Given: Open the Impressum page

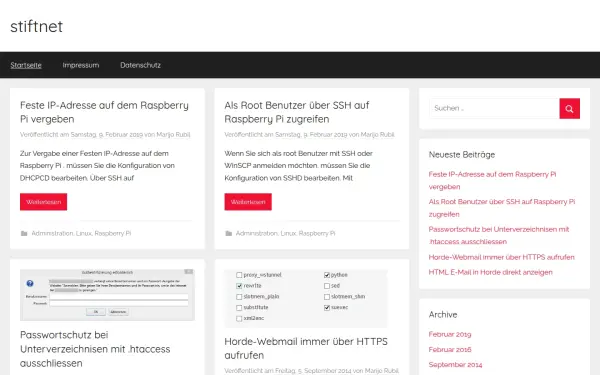Looking at the screenshot, I should [x=81, y=65].
